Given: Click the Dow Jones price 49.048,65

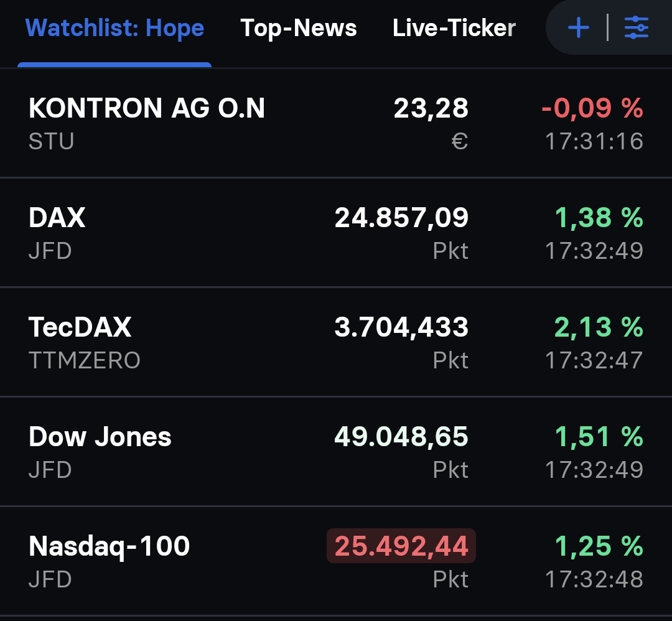Looking at the screenshot, I should pos(400,436).
